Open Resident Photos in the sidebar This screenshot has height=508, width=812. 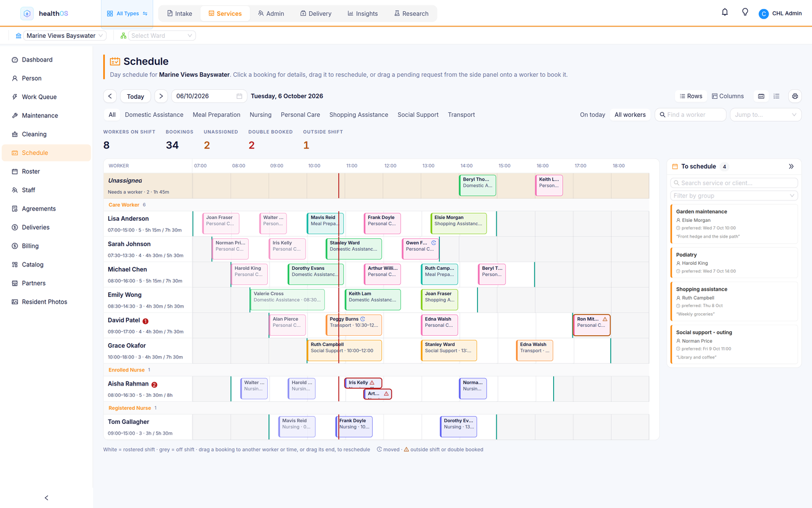(x=46, y=302)
